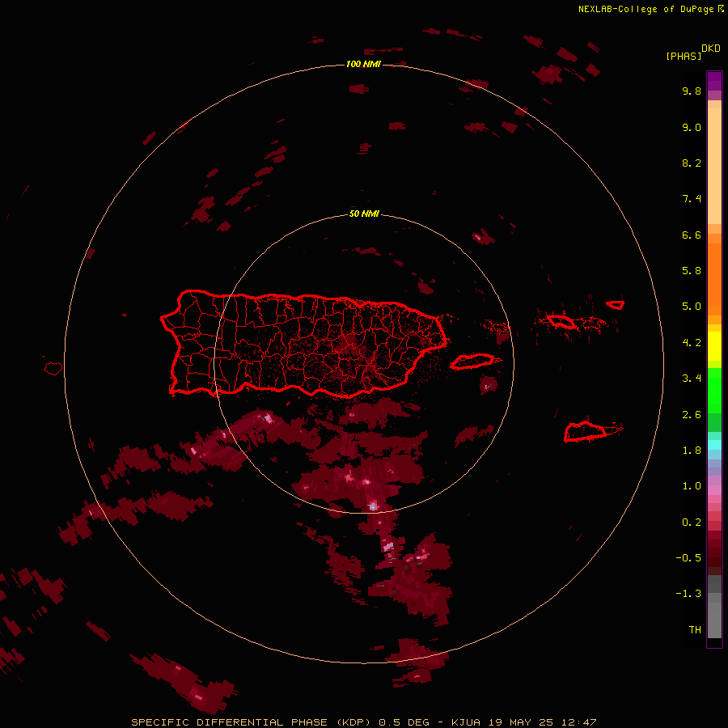The image size is (728, 728).
Task: Click the 9.8 value on the color scale
Action: [692, 91]
